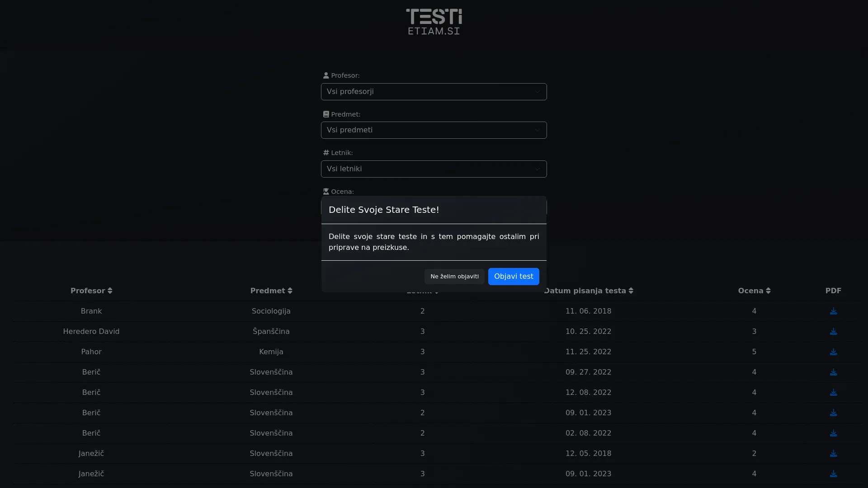Dismiss dialog with Ne želim objaviti
This screenshot has width=868, height=488.
(454, 277)
